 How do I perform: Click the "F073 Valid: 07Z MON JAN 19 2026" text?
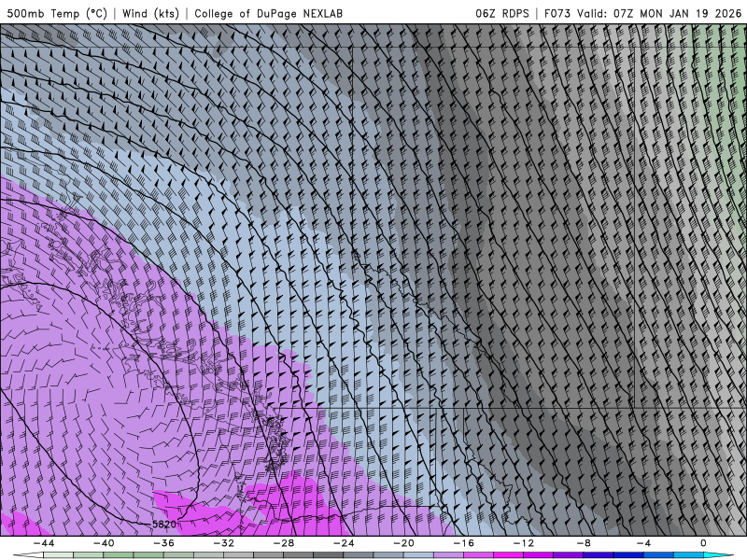pos(642,13)
